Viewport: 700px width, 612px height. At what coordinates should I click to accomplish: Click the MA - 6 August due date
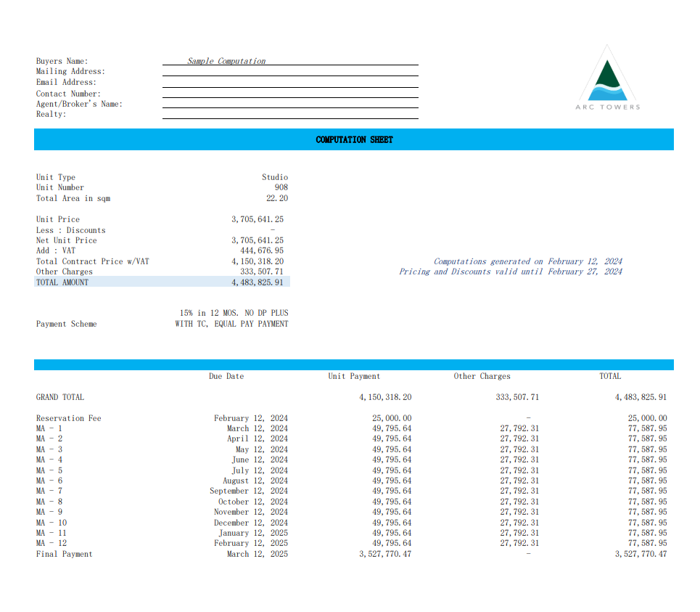(255, 481)
